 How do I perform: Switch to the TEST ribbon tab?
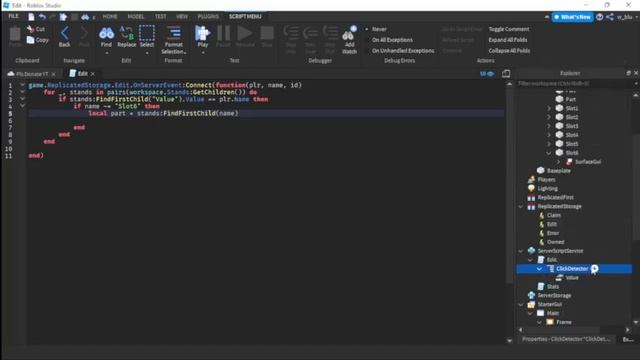(160, 16)
